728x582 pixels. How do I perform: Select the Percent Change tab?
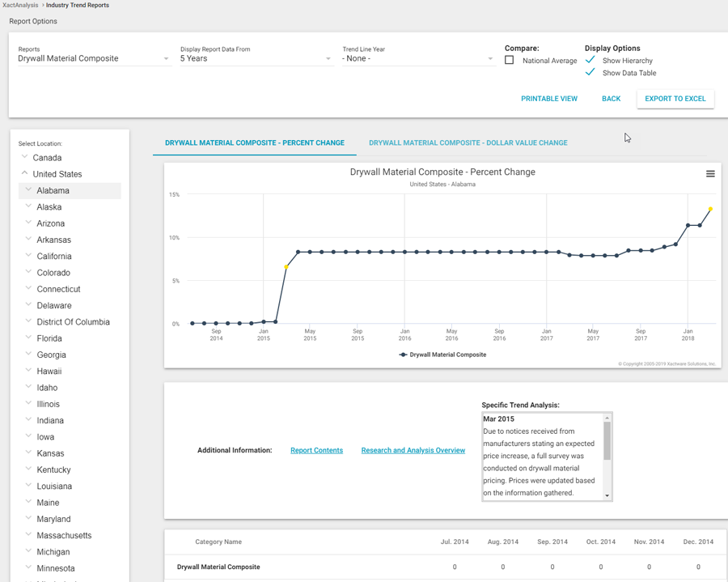[255, 143]
